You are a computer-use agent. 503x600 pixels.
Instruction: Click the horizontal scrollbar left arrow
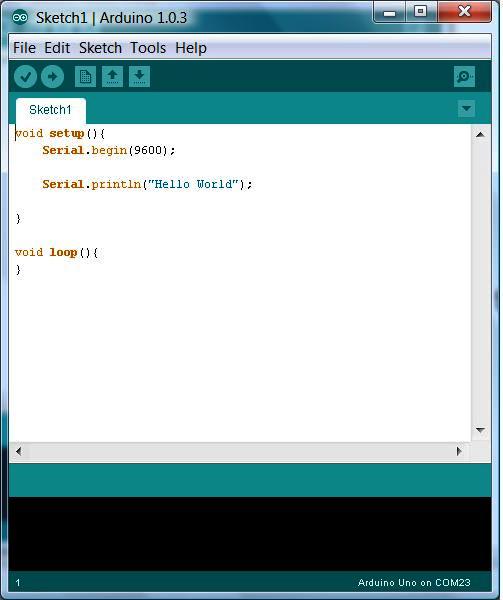[18, 451]
